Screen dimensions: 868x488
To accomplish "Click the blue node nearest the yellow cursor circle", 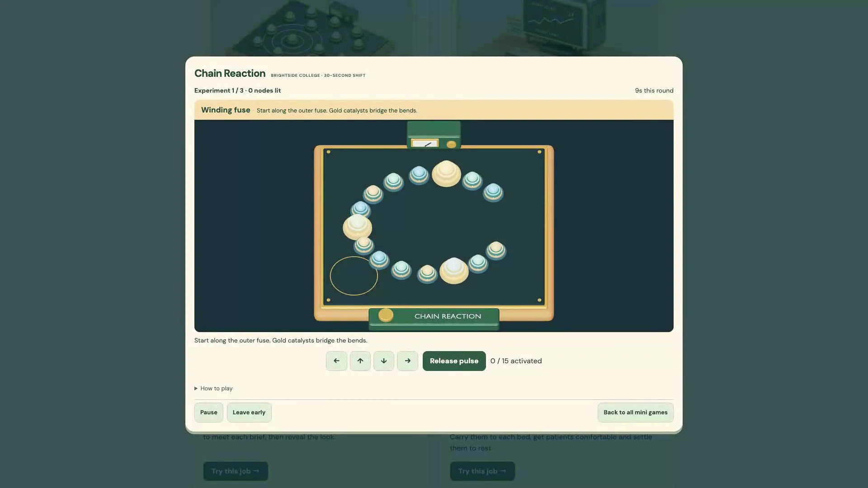I will pyautogui.click(x=379, y=260).
